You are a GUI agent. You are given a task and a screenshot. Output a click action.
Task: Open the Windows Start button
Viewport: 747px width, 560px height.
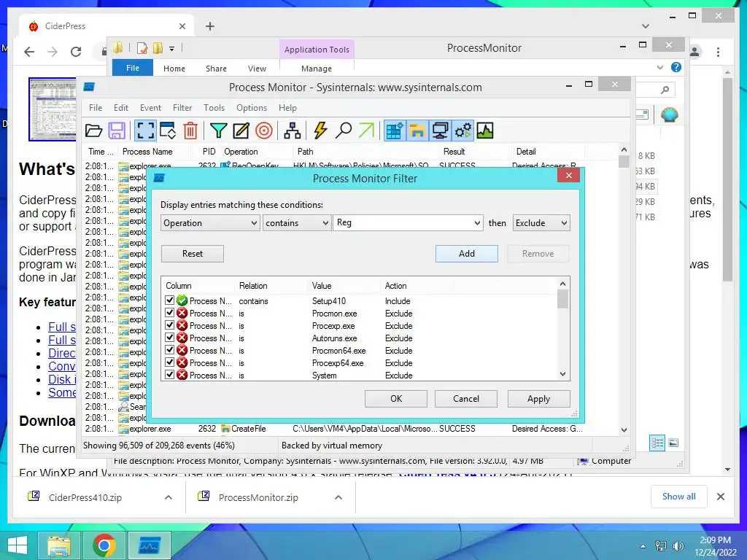pos(18,545)
